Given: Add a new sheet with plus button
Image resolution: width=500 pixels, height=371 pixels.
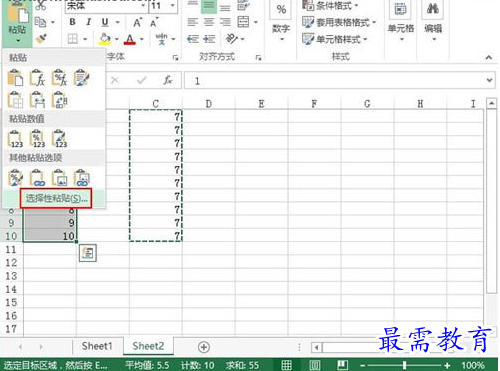Looking at the screenshot, I should 204,347.
